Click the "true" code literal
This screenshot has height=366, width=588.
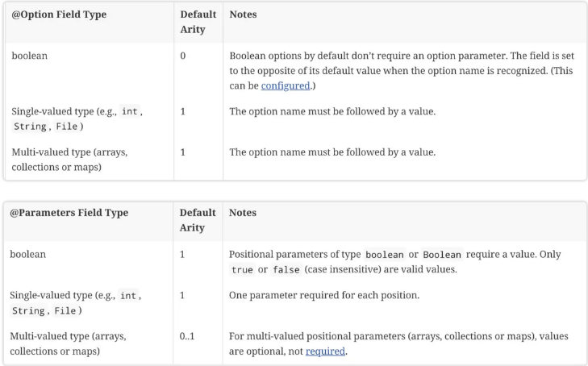[242, 270]
